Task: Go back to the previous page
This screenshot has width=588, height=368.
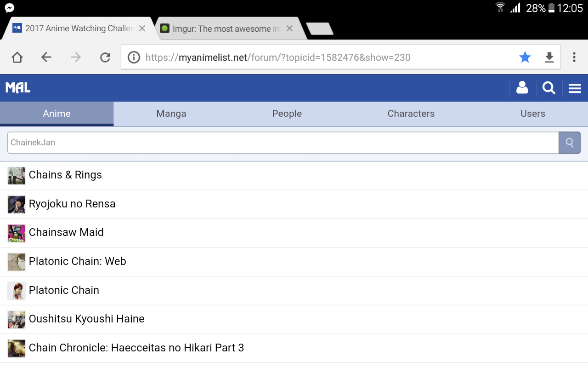Action: click(x=46, y=57)
